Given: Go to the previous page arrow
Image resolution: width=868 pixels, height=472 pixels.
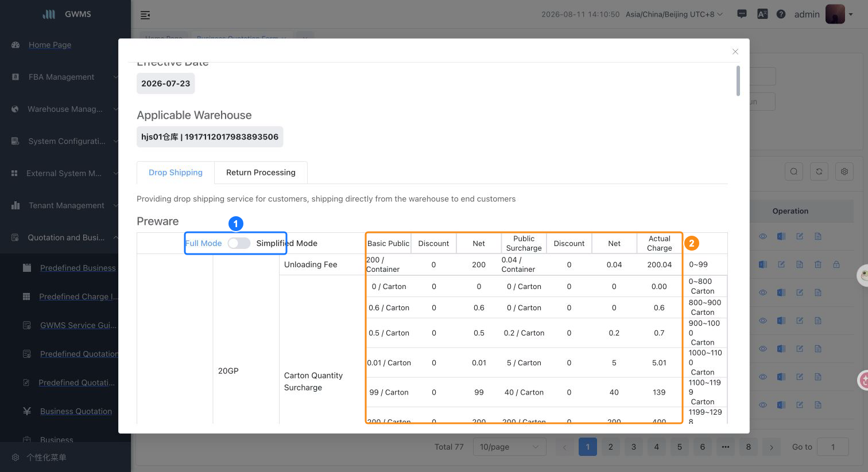Looking at the screenshot, I should click(x=565, y=447).
